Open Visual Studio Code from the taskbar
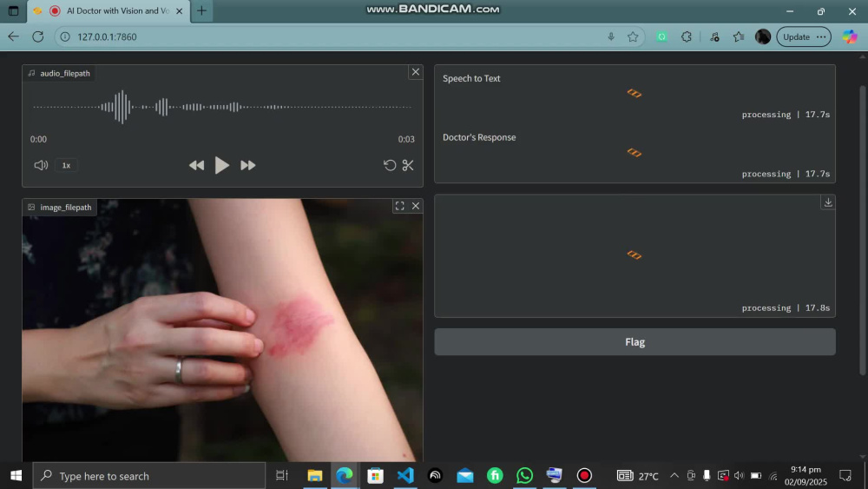 (x=405, y=476)
